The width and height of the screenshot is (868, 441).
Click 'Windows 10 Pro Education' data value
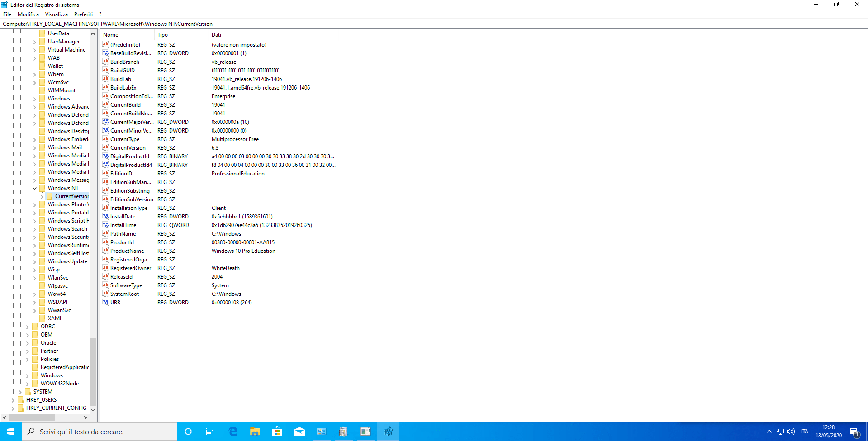click(243, 251)
